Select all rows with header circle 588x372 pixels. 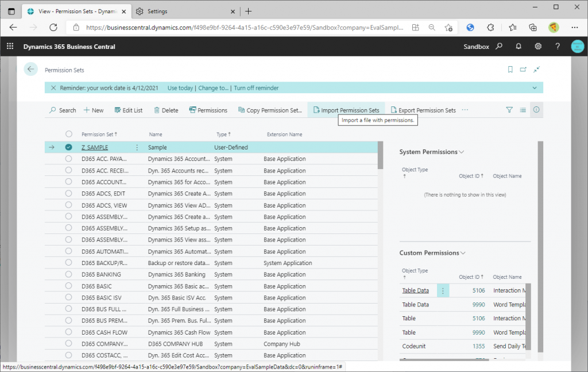click(x=68, y=134)
